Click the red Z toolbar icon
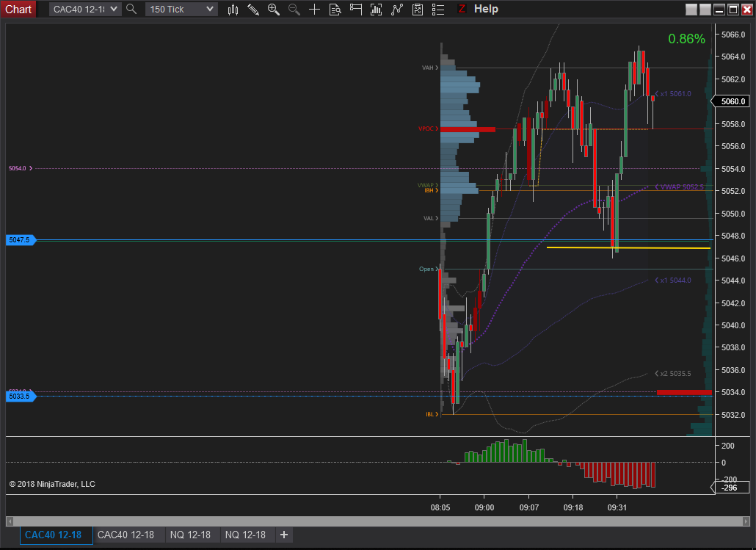 pos(462,9)
